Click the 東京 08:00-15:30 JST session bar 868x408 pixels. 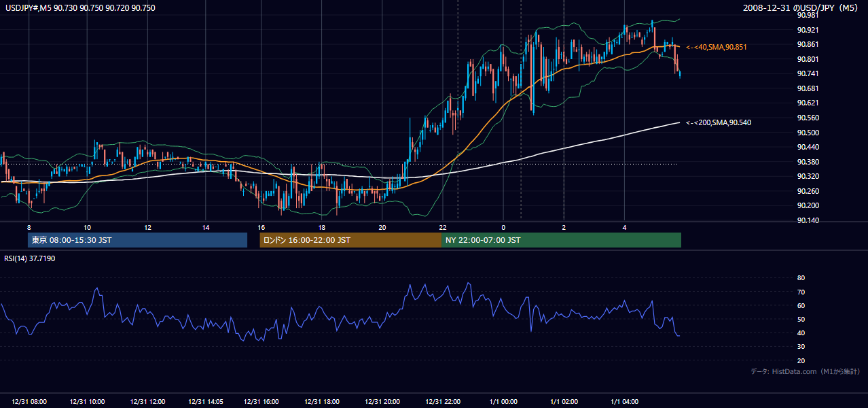click(x=137, y=240)
